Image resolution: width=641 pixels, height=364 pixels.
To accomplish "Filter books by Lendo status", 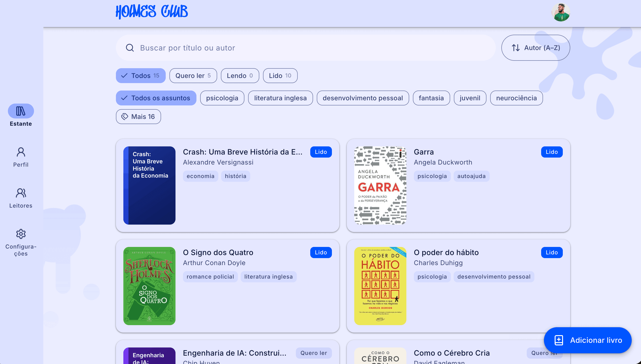I will (240, 75).
